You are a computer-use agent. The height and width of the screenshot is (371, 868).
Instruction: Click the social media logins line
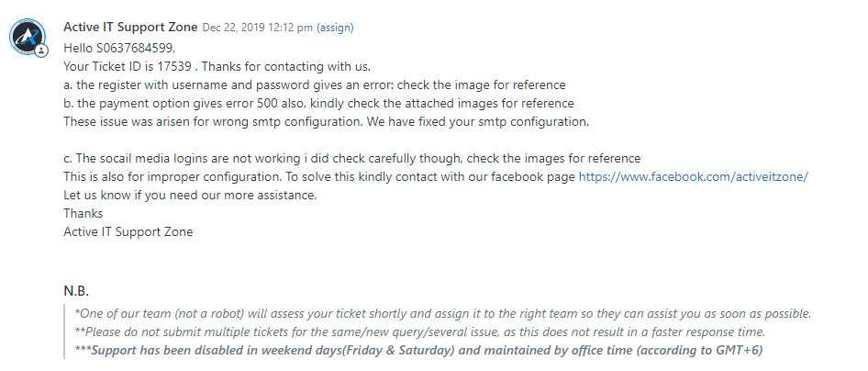point(351,158)
